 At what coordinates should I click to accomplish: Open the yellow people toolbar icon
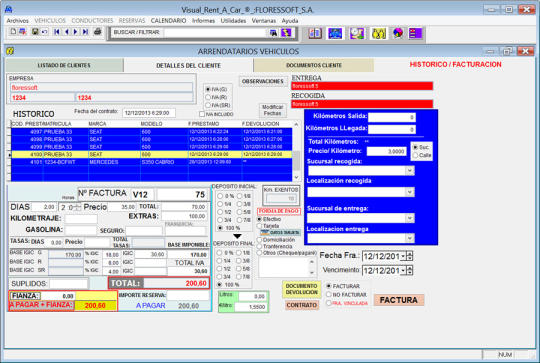378,33
